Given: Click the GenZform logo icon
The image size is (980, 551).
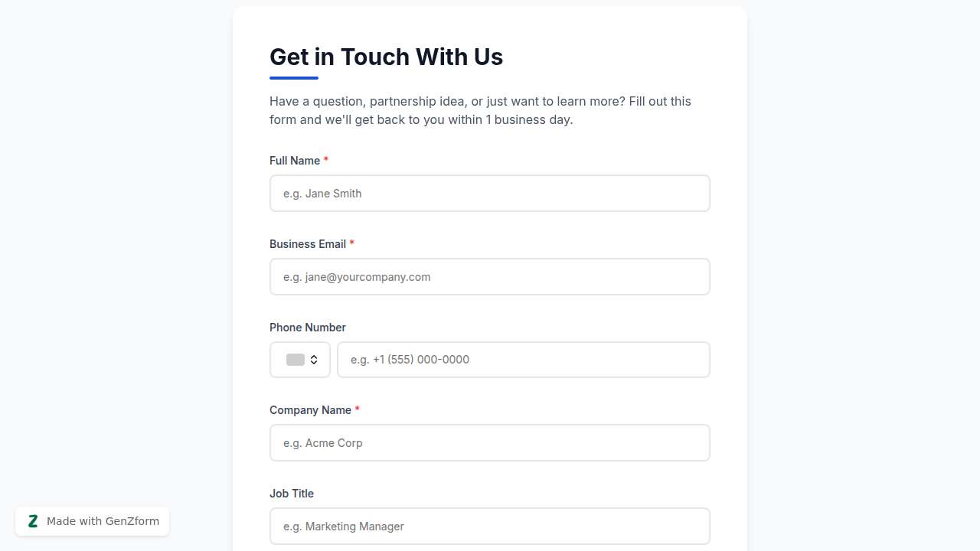Looking at the screenshot, I should 33,521.
